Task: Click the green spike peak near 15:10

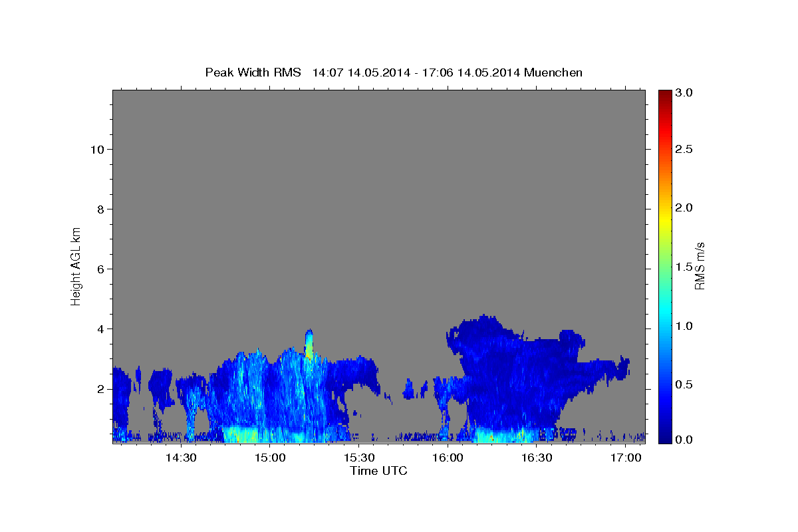Action: 309,344
